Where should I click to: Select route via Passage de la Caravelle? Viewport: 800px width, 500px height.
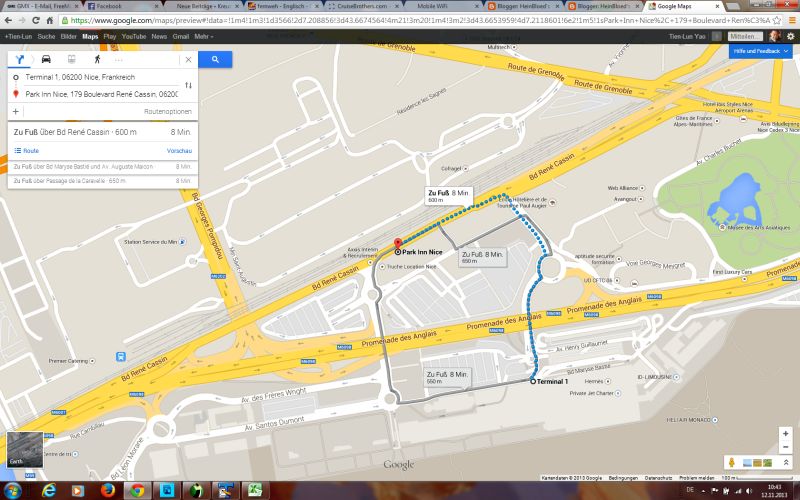[x=103, y=181]
